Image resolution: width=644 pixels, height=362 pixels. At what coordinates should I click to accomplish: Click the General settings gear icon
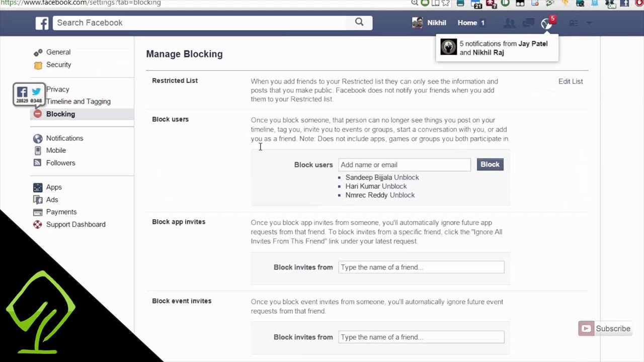[x=38, y=52]
